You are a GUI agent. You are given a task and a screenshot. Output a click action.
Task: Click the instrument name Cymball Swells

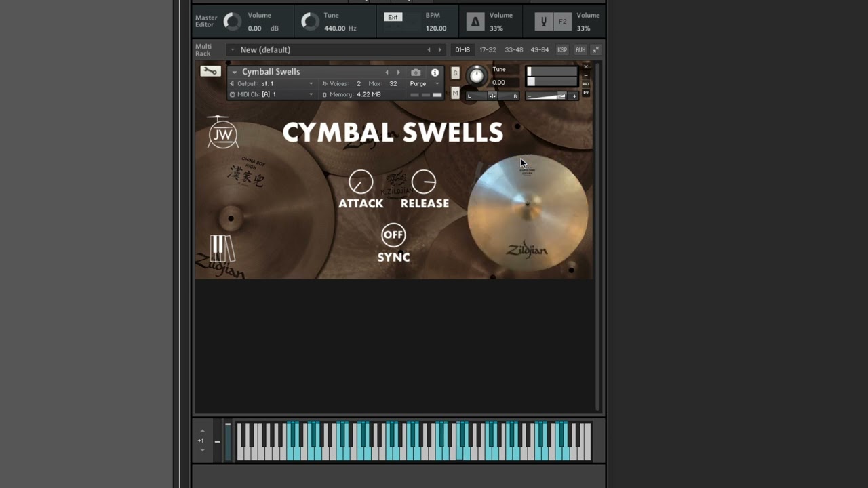[x=271, y=72]
